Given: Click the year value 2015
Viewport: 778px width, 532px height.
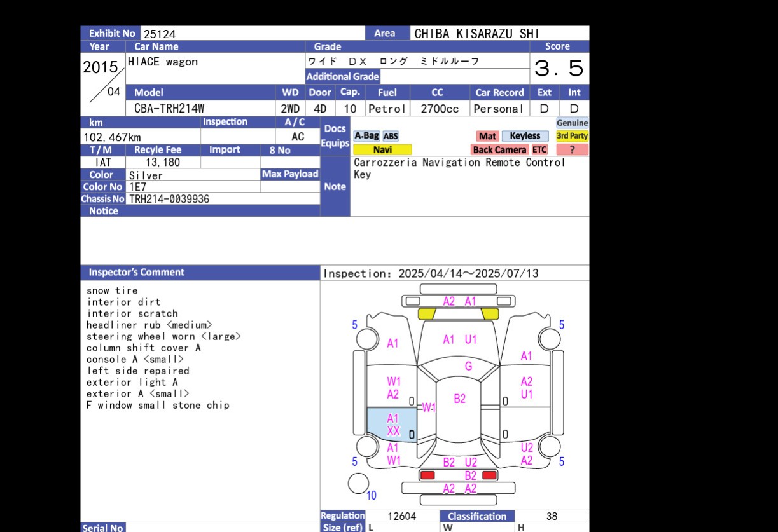Looking at the screenshot, I should (101, 67).
